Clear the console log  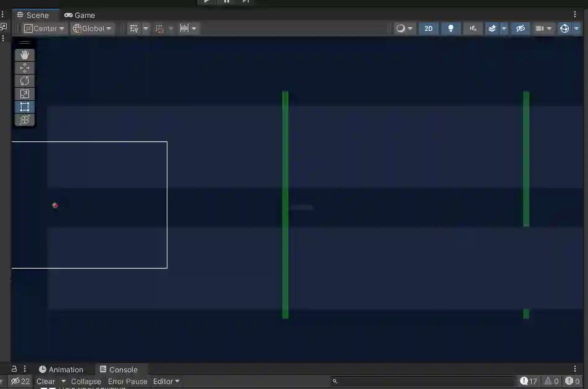pyautogui.click(x=45, y=381)
